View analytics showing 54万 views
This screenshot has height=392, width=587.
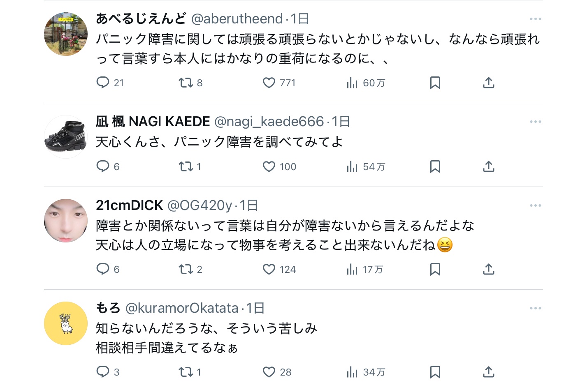(x=366, y=166)
